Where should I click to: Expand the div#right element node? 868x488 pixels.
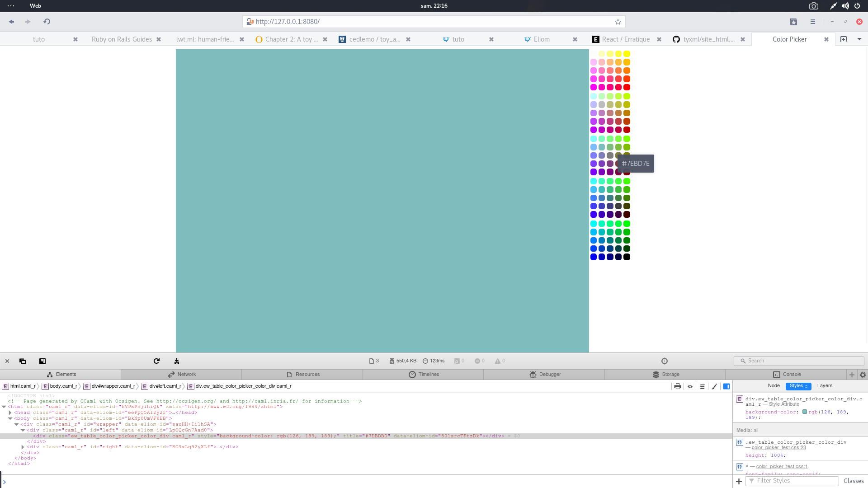tap(23, 447)
